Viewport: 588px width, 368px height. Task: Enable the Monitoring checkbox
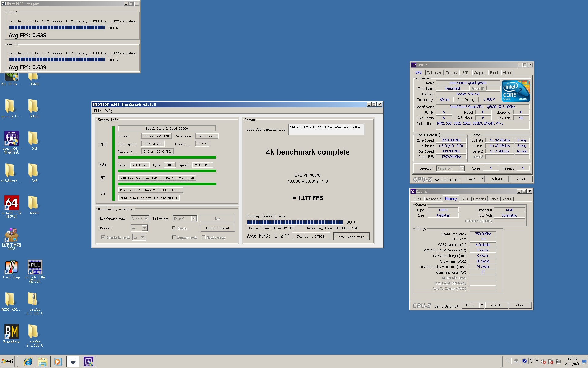click(x=204, y=237)
